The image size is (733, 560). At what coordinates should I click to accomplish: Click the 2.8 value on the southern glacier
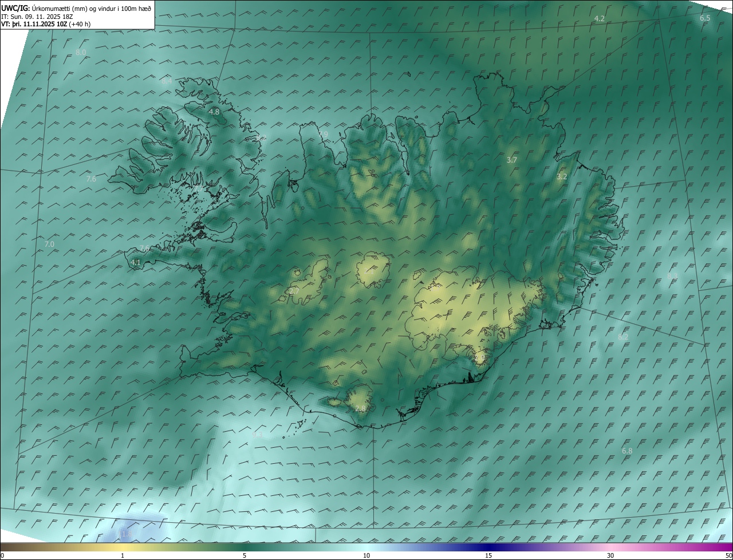click(x=360, y=409)
